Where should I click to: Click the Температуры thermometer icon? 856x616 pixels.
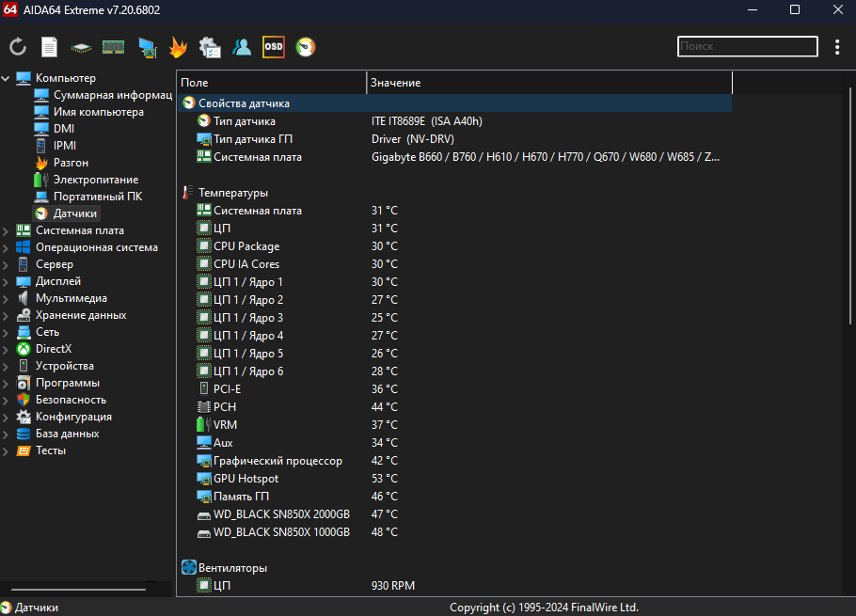coord(188,193)
